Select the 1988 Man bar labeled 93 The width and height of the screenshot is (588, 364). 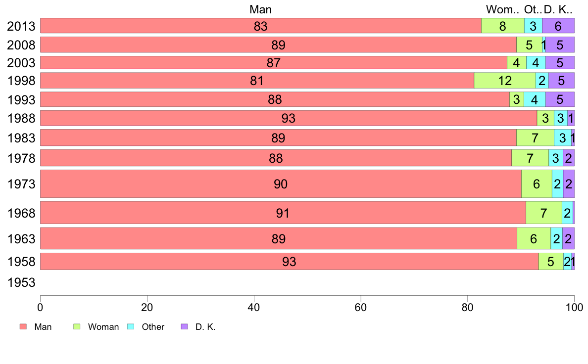click(289, 118)
